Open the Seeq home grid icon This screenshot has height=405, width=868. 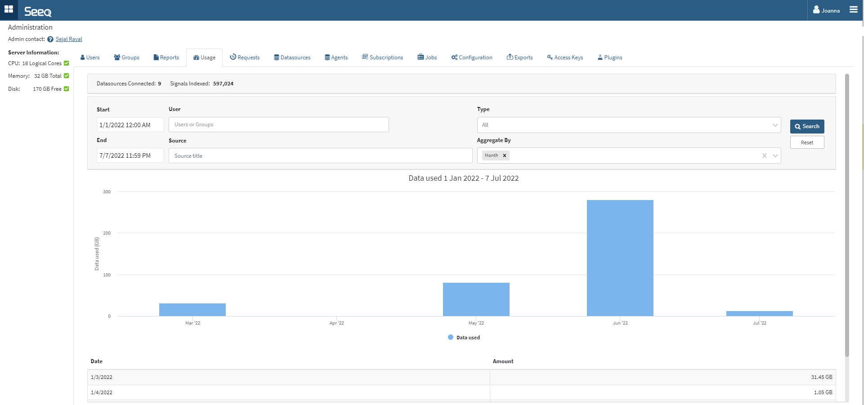9,9
